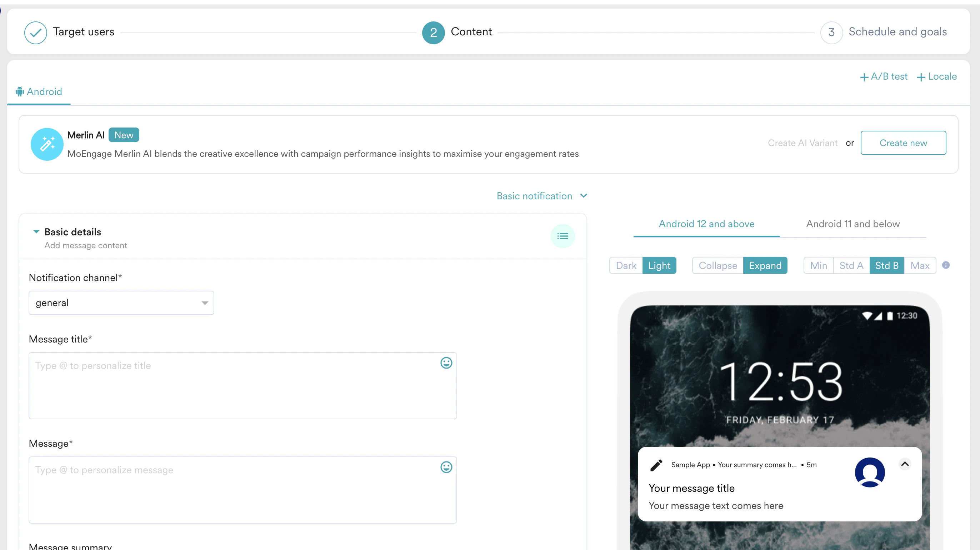The width and height of the screenshot is (980, 550).
Task: Switch preview to Dark mode
Action: 626,265
